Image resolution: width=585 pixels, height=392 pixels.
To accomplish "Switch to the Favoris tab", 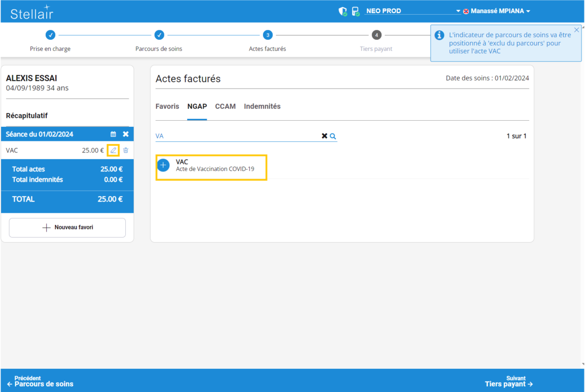I will pos(167,106).
